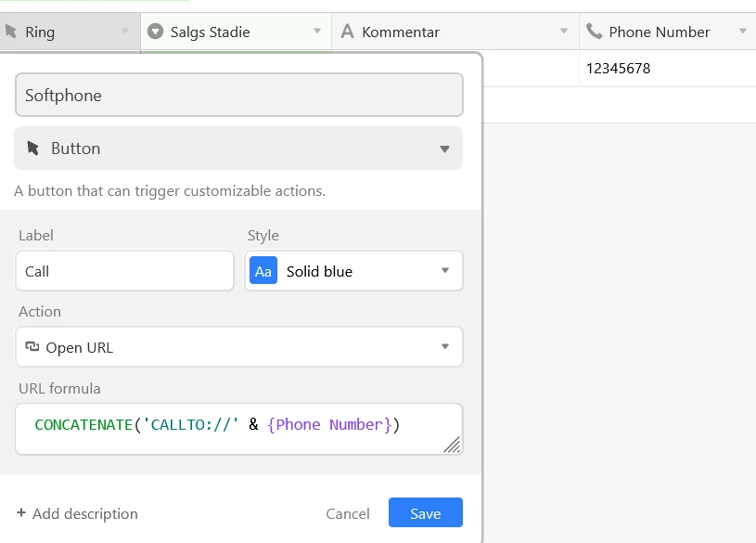Image resolution: width=756 pixels, height=543 pixels.
Task: Expand the Solid blue style dropdown
Action: coord(445,271)
